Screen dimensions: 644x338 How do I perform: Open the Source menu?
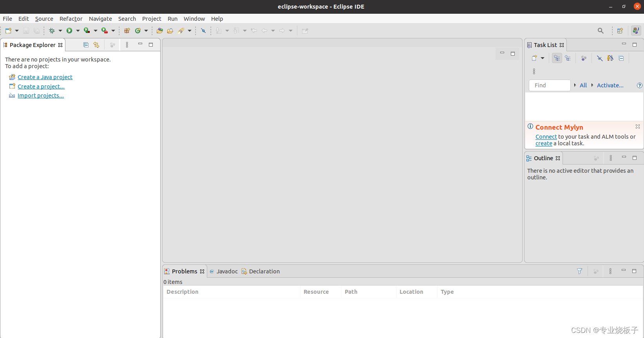(x=44, y=19)
